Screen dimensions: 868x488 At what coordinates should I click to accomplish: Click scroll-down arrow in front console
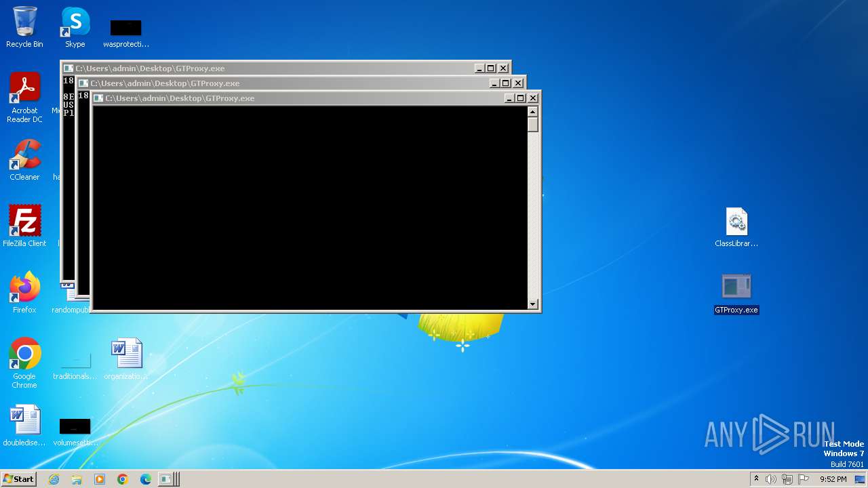[533, 304]
